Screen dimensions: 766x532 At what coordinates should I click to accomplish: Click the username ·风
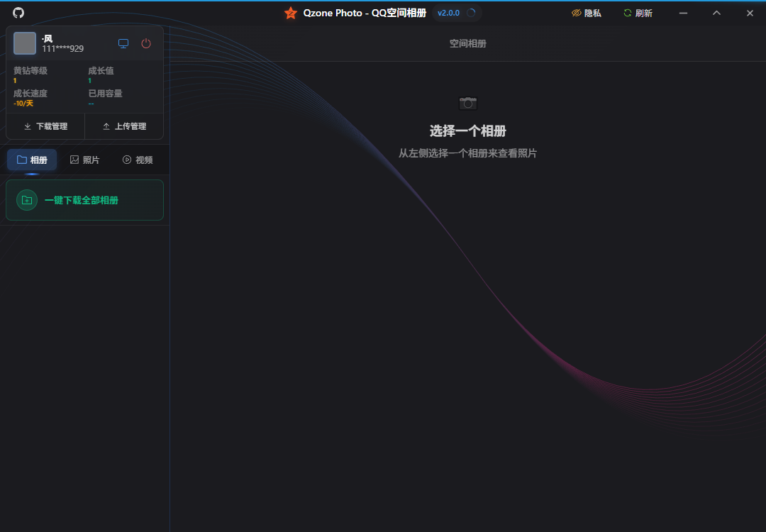tap(47, 38)
